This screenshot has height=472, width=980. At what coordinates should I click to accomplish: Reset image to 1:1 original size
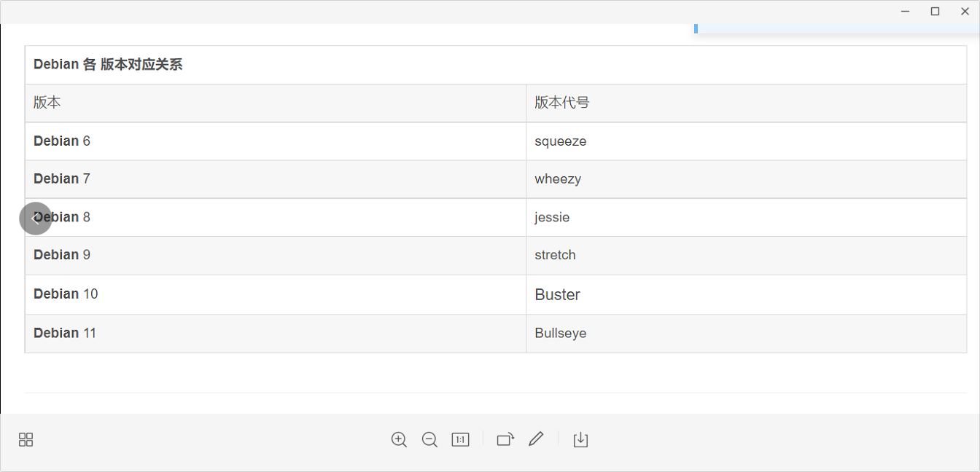(460, 439)
